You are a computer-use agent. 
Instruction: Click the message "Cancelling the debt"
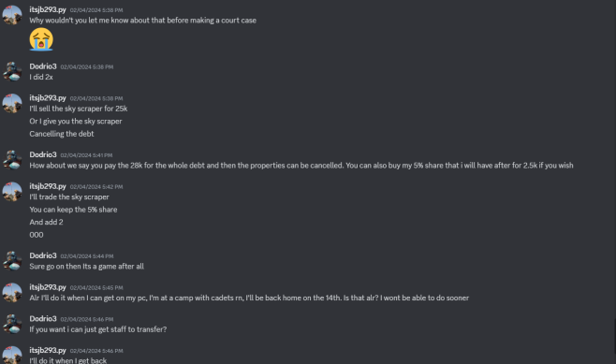coord(62,134)
